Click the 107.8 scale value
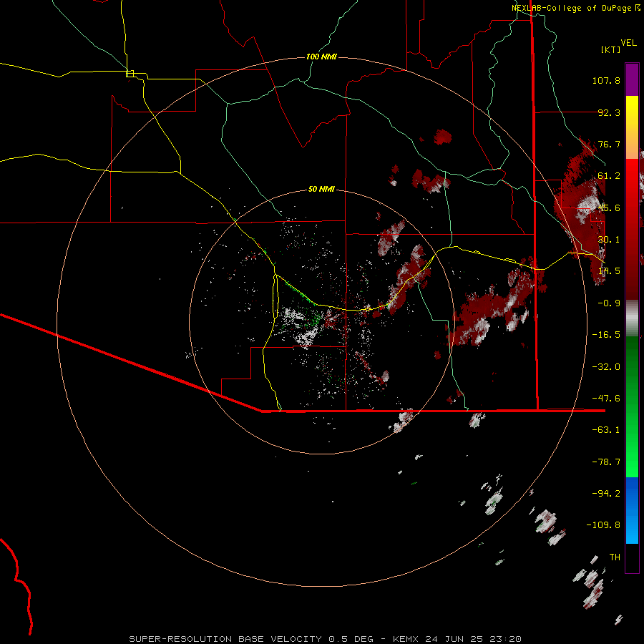 [x=606, y=80]
